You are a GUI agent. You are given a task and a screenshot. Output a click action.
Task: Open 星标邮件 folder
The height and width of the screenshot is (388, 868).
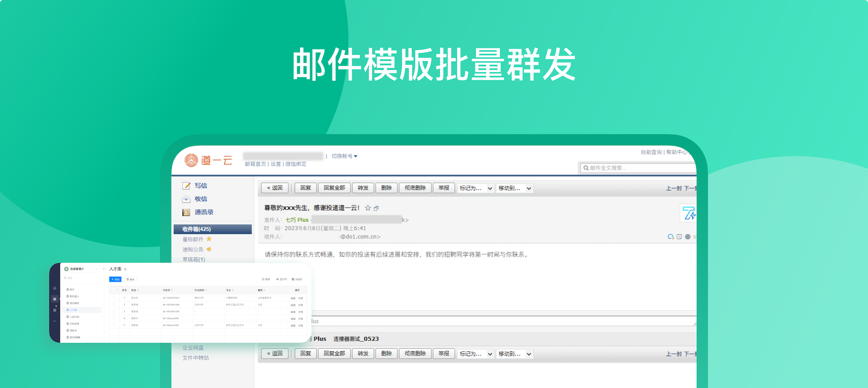(193, 239)
